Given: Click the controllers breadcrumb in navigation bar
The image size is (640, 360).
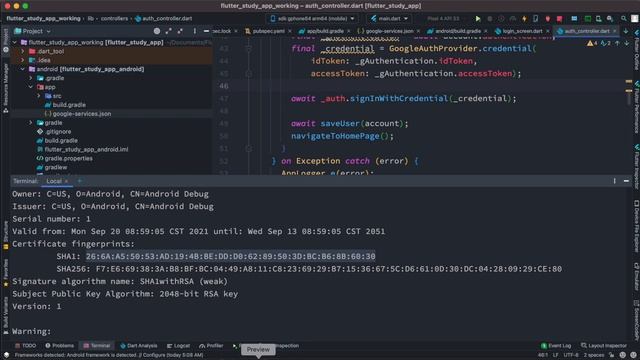Looking at the screenshot, I should coord(114,19).
